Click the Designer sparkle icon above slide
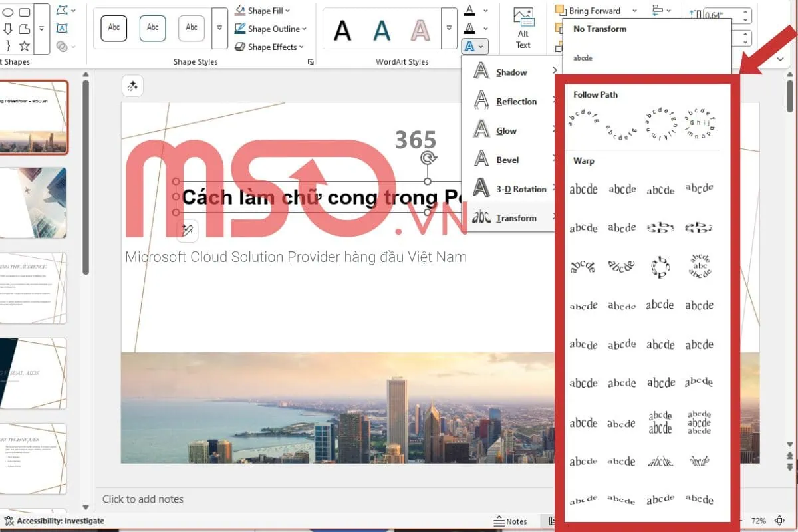 [x=132, y=86]
